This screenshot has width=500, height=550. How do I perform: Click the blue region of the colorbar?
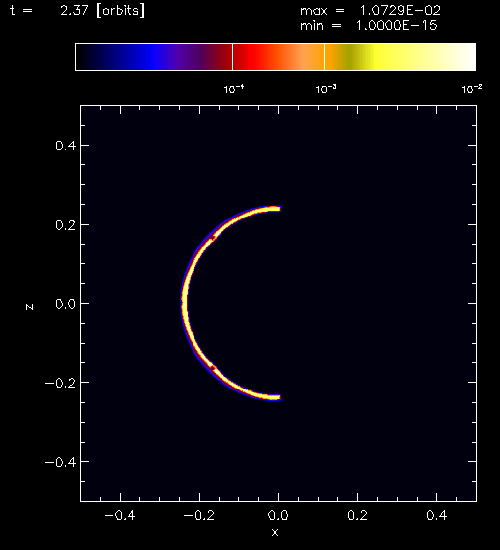[x=153, y=57]
